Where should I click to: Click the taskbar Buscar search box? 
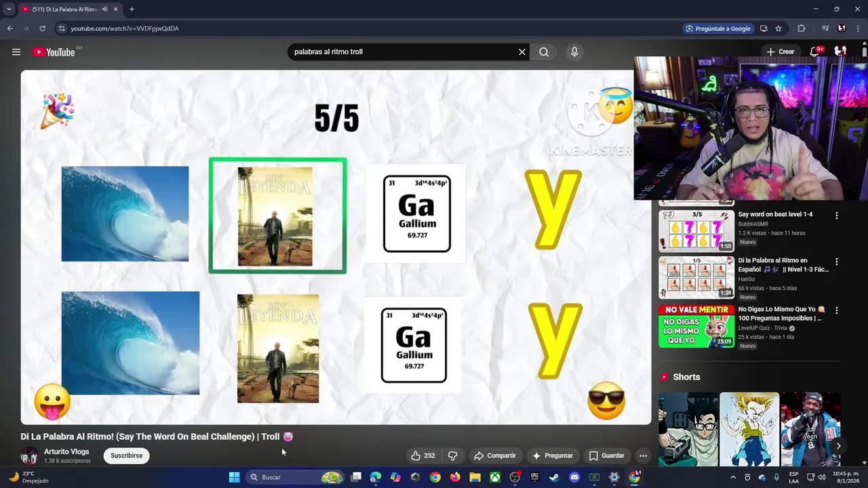(296, 477)
